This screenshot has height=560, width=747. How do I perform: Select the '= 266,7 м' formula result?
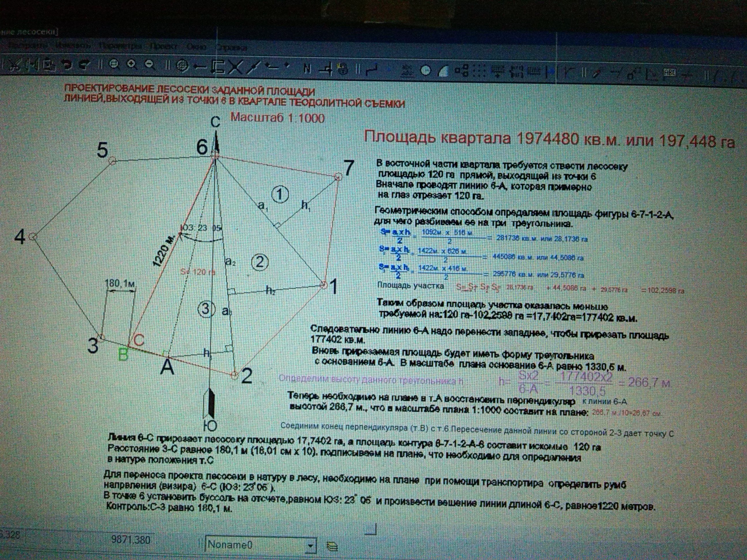645,383
